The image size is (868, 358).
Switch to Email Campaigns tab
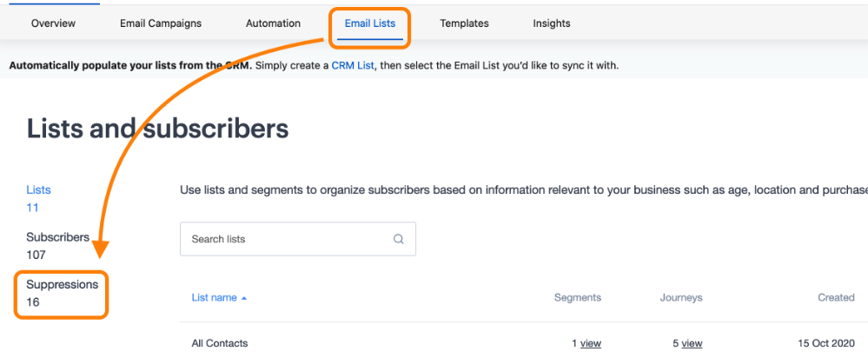pos(161,23)
